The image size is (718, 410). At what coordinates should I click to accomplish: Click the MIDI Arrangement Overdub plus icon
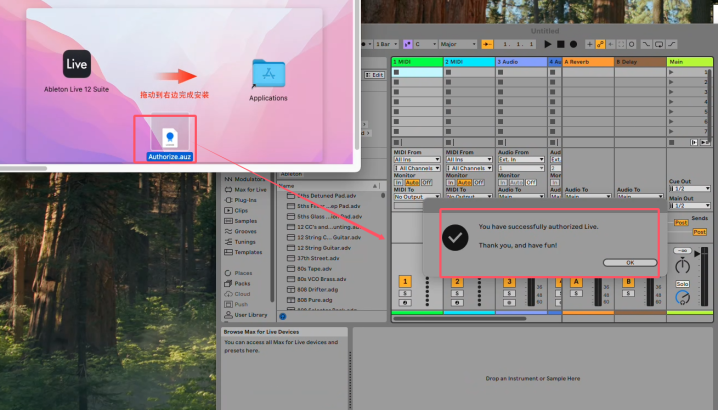(589, 44)
